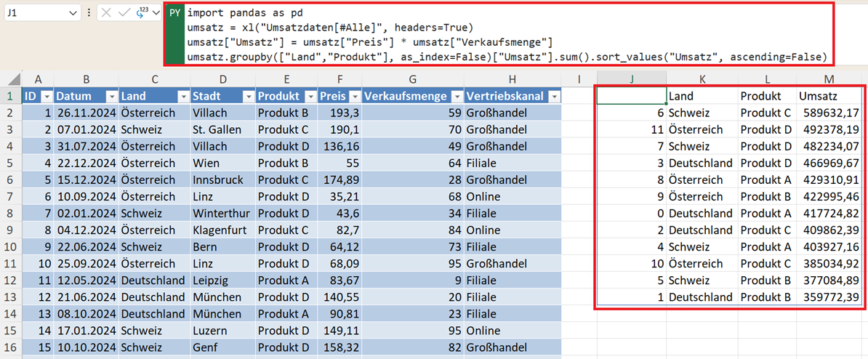The image size is (868, 359).
Task: Click the three-dot handle beside Name Box
Action: [x=89, y=13]
